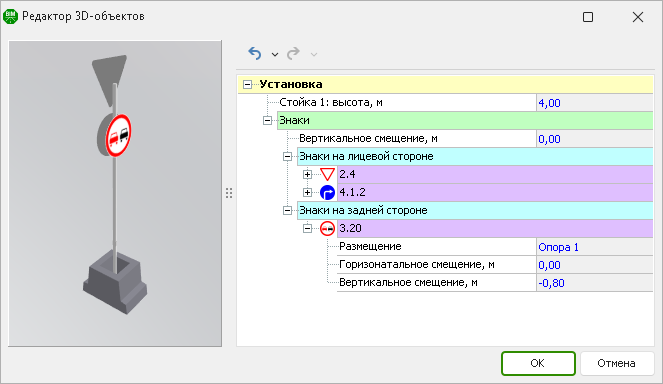
Task: Expand the 2.4 sign node
Action: click(x=307, y=174)
